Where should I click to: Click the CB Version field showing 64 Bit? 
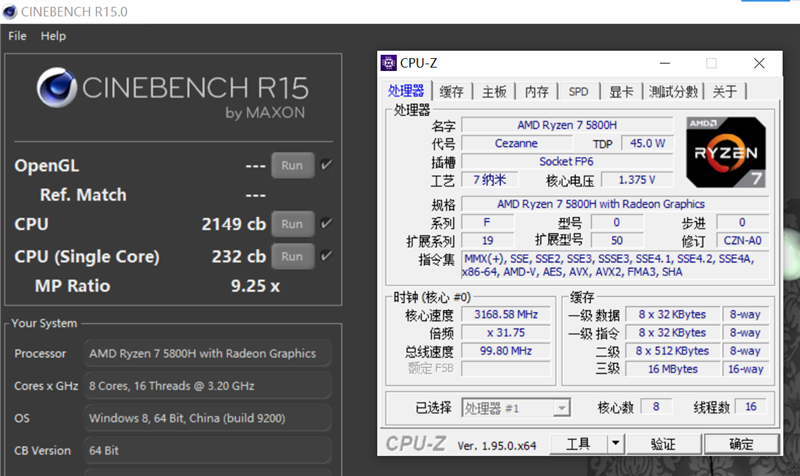[x=207, y=450]
